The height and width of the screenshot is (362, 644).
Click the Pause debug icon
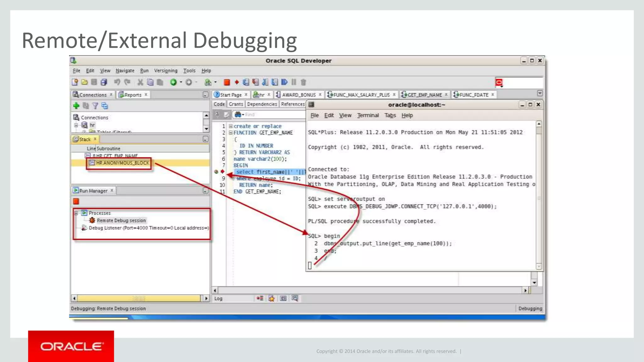point(294,82)
